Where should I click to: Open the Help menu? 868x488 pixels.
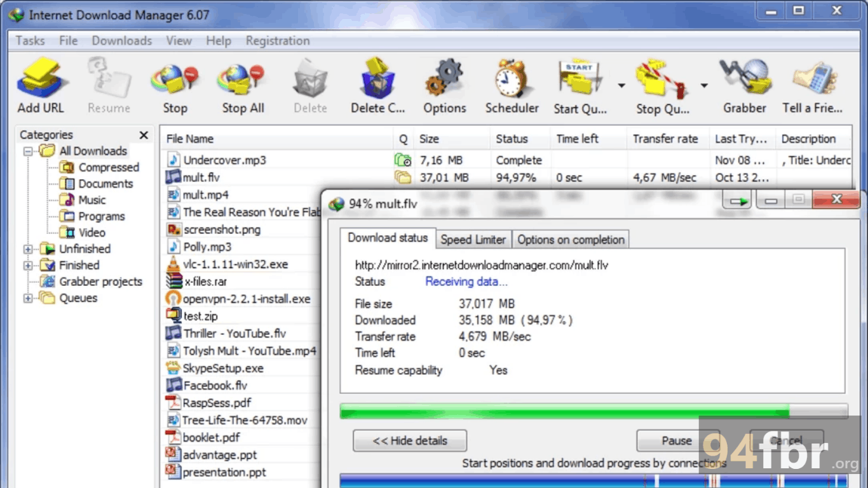[219, 41]
